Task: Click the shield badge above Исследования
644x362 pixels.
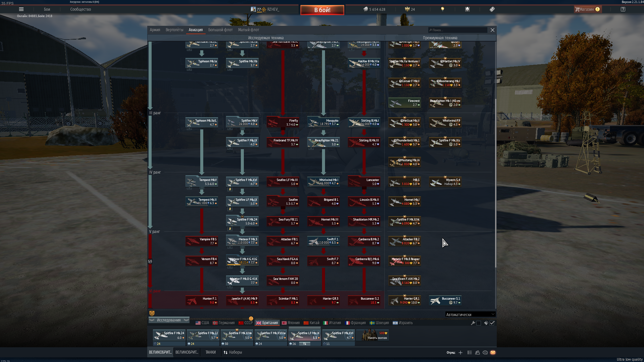Action: (152, 313)
